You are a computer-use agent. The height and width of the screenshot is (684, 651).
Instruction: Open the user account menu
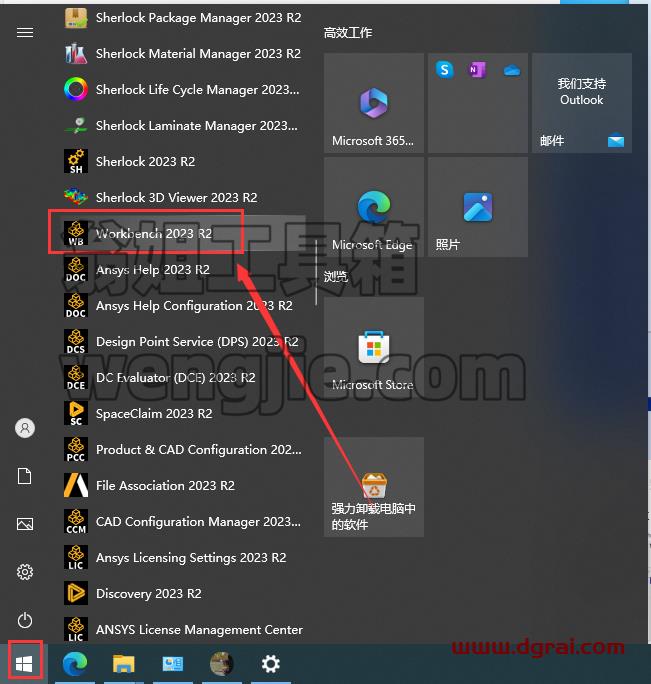click(x=25, y=428)
